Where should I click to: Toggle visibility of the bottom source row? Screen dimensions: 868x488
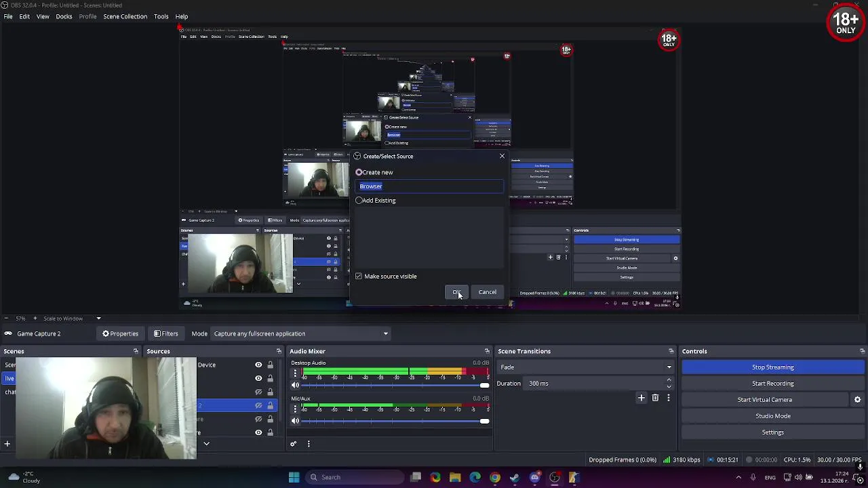point(258,432)
